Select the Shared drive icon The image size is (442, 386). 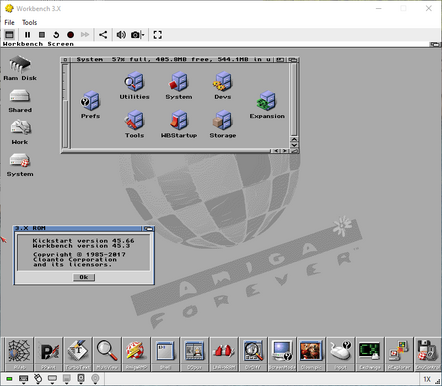point(20,101)
